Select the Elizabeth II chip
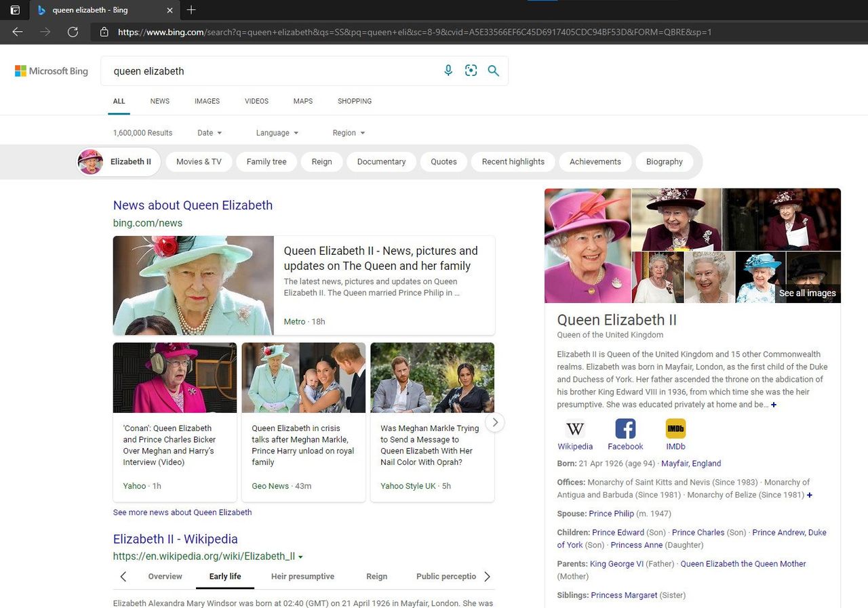The image size is (868, 608). point(119,161)
